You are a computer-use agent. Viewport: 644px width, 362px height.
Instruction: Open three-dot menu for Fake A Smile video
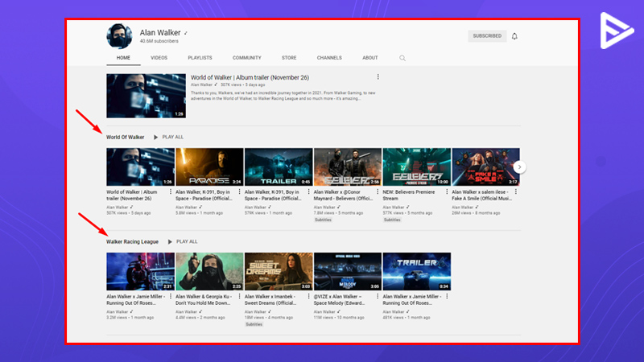pos(516,191)
